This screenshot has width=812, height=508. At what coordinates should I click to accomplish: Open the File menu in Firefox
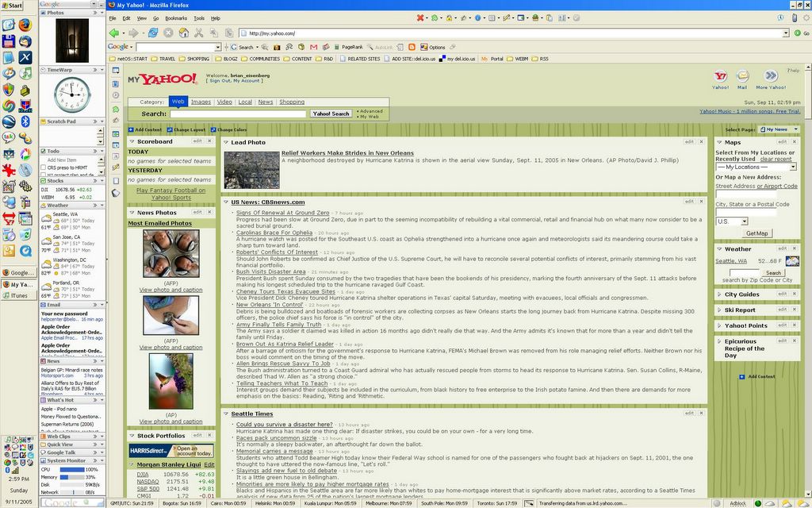113,18
